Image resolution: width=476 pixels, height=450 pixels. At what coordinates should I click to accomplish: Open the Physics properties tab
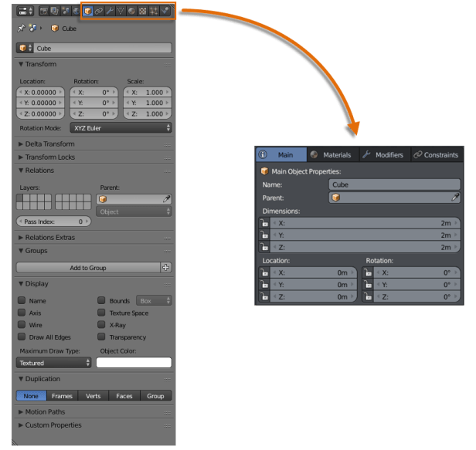[x=165, y=12]
